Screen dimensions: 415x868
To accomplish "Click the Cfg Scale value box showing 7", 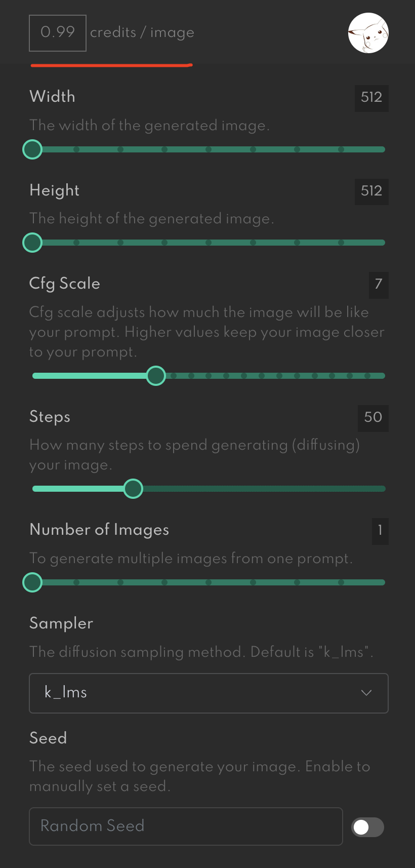I will coord(379,285).
